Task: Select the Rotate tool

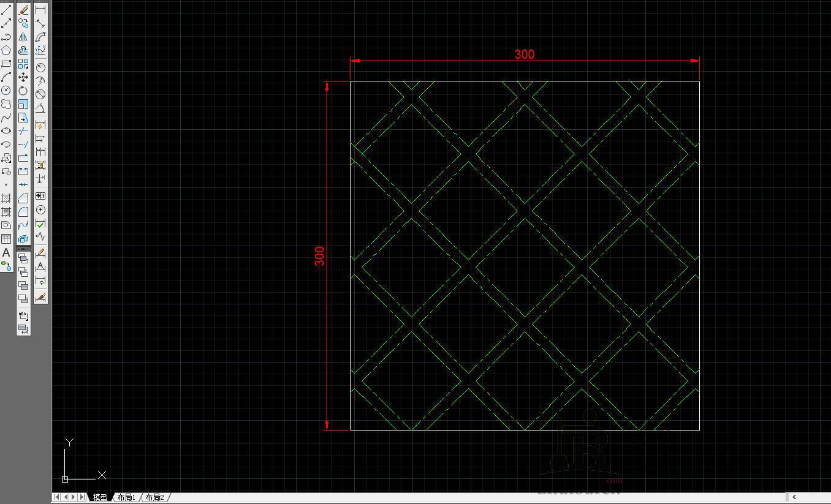Action: (23, 91)
